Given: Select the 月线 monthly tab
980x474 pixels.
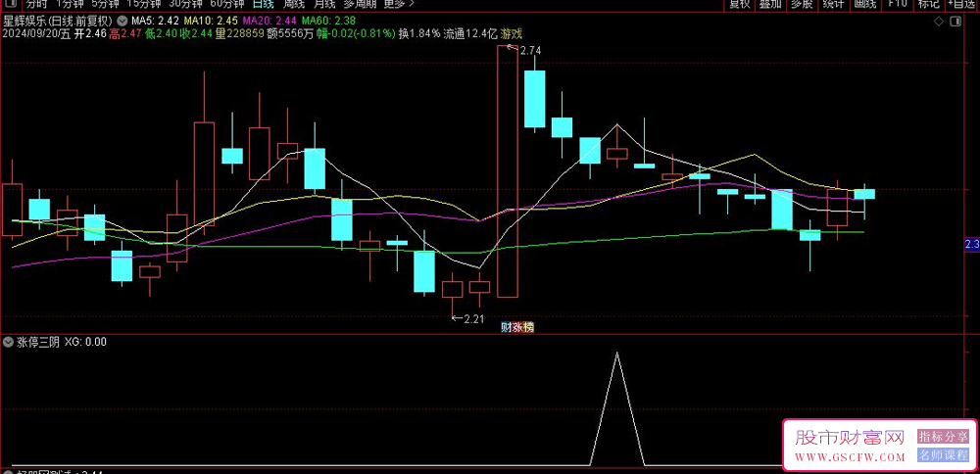Looking at the screenshot, I should point(323,4).
